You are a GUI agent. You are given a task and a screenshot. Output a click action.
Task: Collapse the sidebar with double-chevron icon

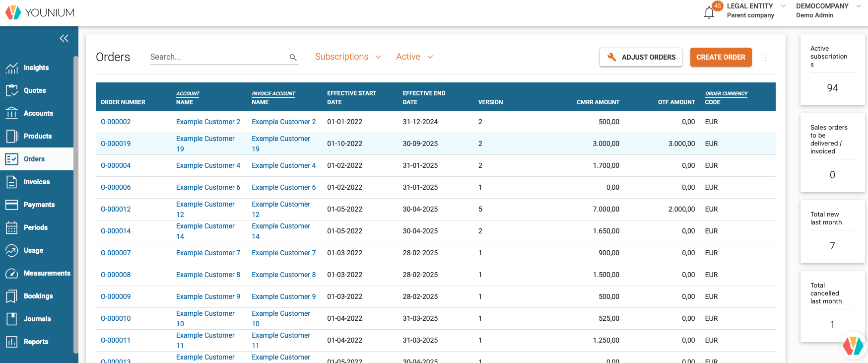[64, 38]
